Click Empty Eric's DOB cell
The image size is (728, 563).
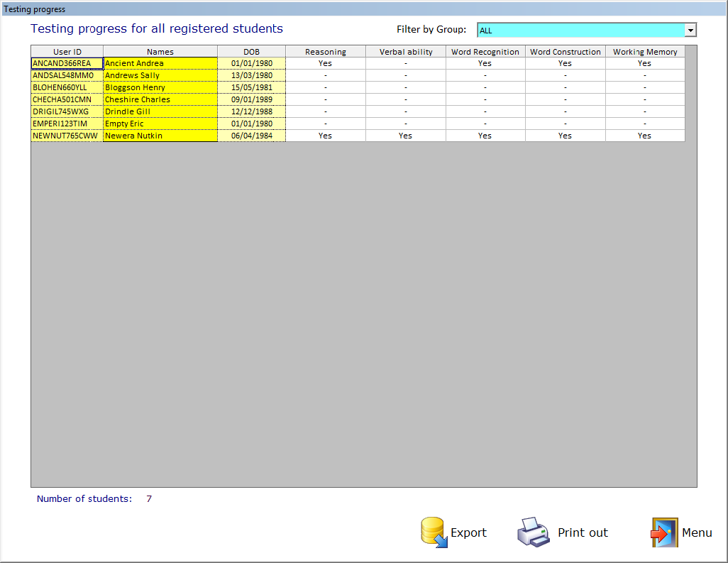pos(252,124)
